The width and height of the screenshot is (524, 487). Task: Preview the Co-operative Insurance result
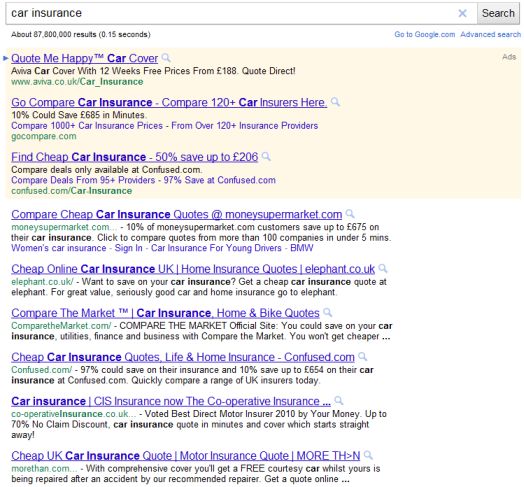[x=339, y=401]
